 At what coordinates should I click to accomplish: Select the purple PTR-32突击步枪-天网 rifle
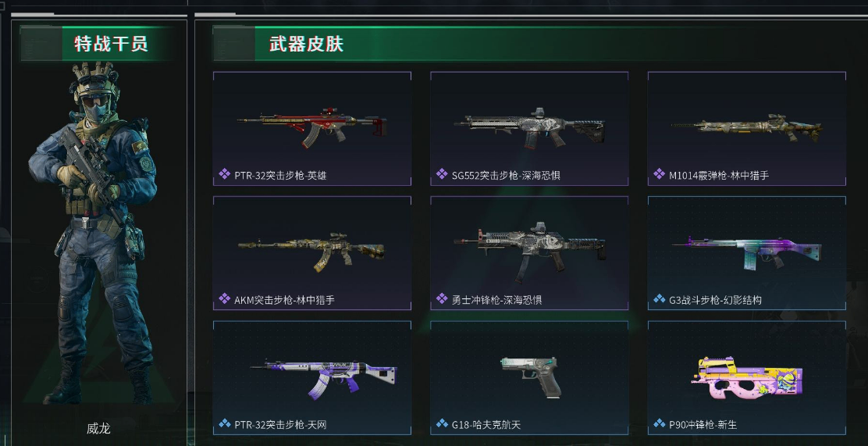click(x=323, y=378)
